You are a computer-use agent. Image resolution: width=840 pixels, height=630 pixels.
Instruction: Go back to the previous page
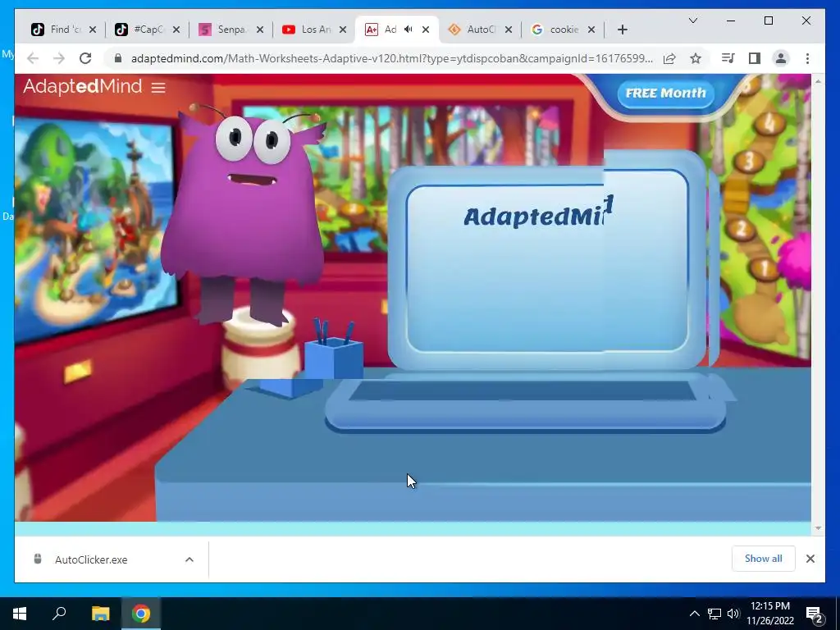[x=33, y=58]
